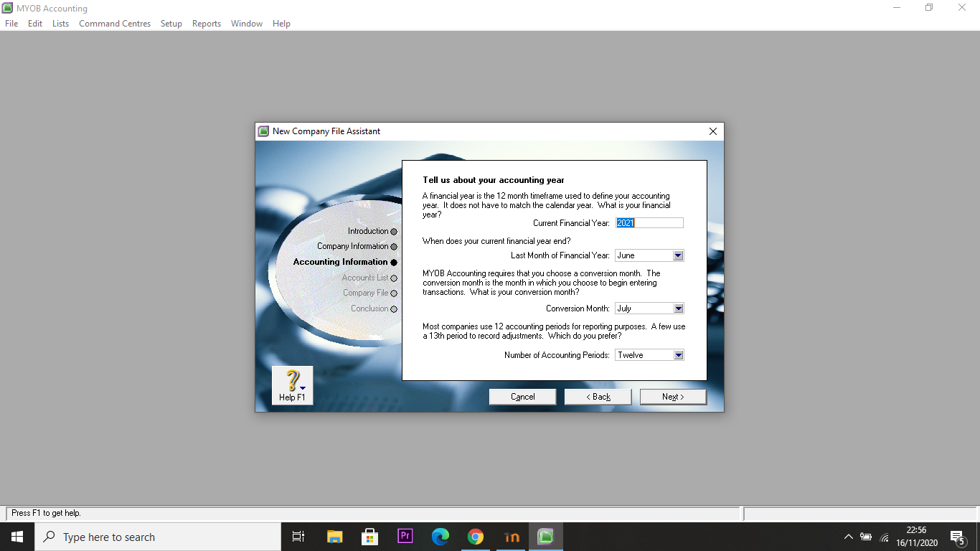Click the 'Accounts List' step label
Screen dimensions: 980x551
(x=365, y=278)
